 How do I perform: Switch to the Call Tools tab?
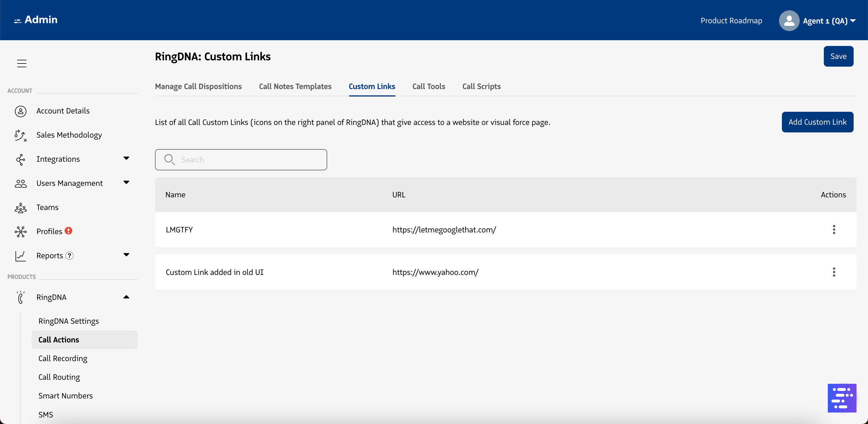pyautogui.click(x=429, y=86)
